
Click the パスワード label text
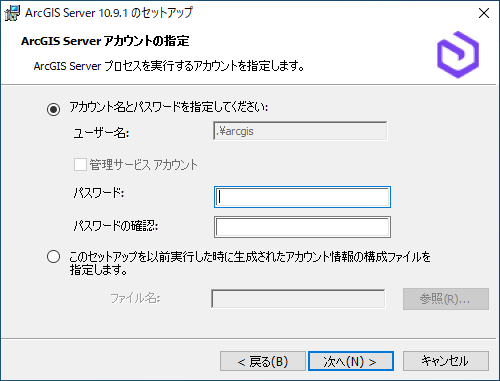99,193
